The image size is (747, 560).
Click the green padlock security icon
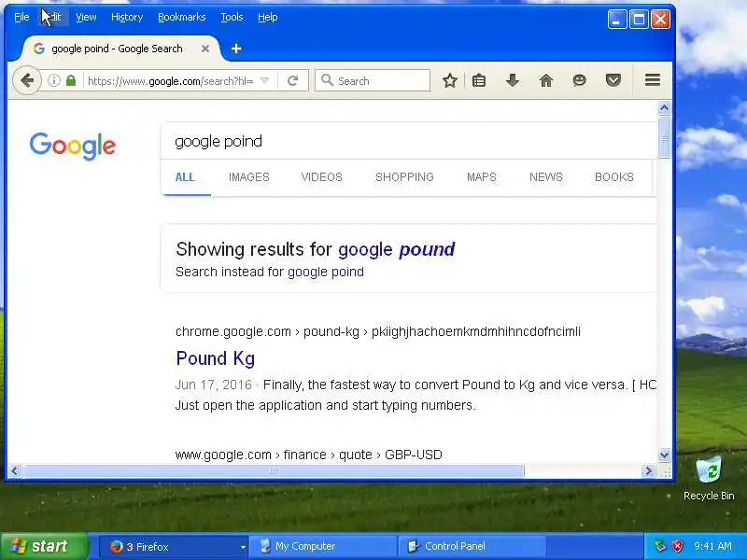click(x=71, y=80)
